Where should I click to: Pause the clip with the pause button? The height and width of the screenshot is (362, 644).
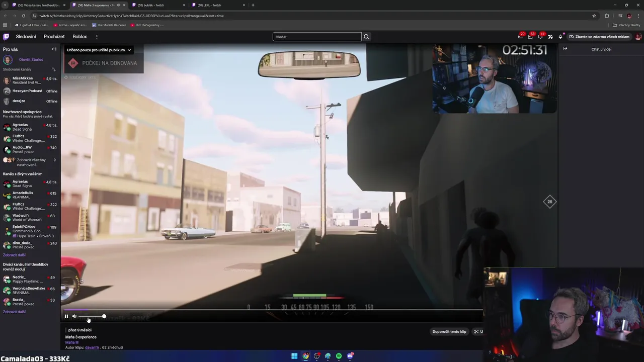(66, 316)
